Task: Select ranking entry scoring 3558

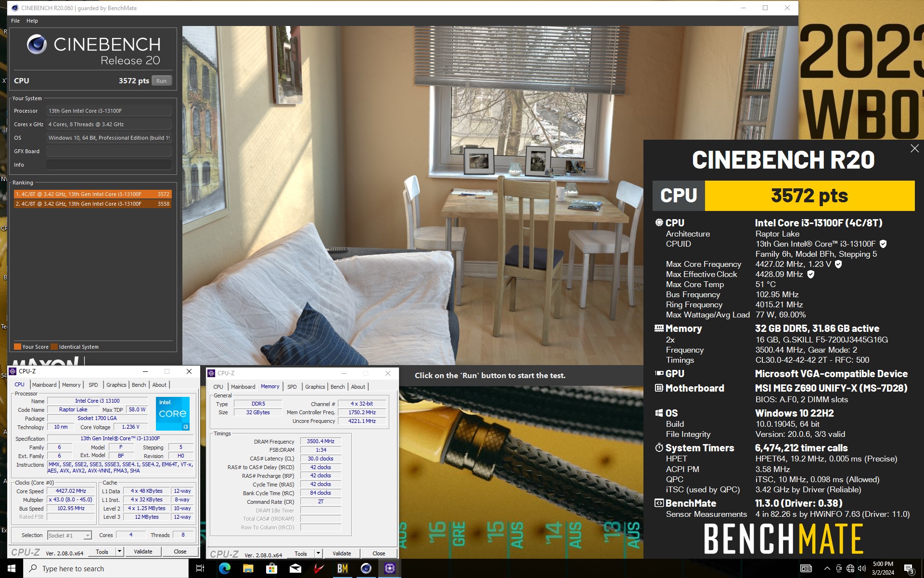Action: [x=92, y=204]
